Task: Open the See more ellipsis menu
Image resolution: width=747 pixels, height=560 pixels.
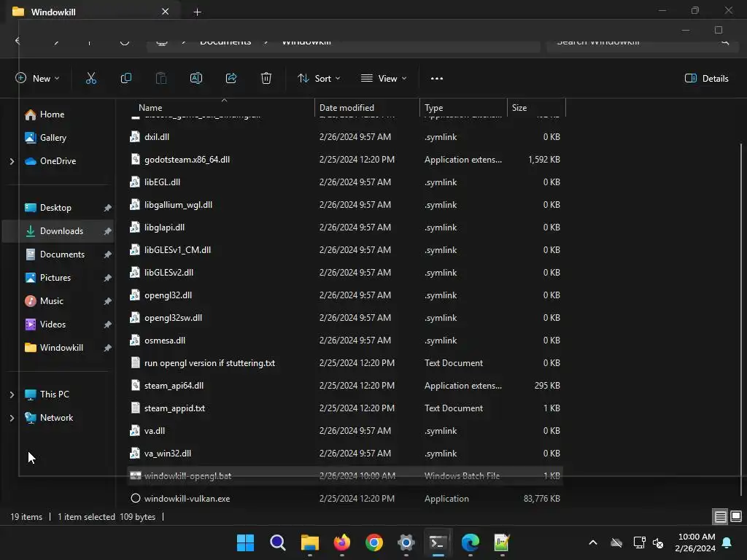Action: click(x=436, y=79)
